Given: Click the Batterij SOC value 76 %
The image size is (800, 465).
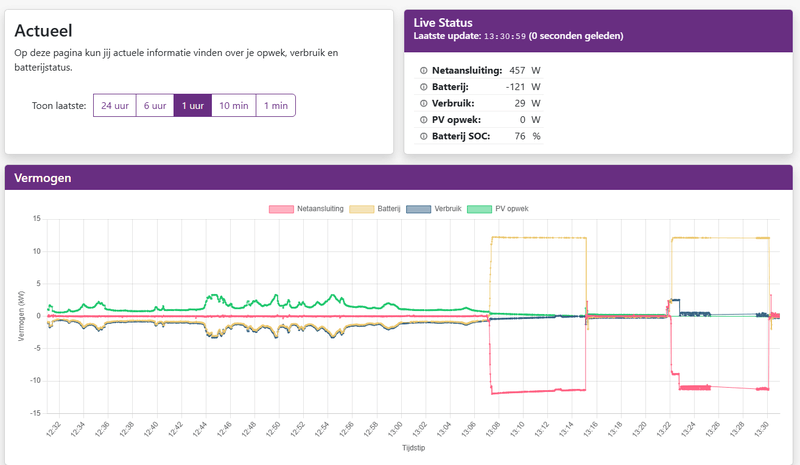Looking at the screenshot, I should coord(527,136).
